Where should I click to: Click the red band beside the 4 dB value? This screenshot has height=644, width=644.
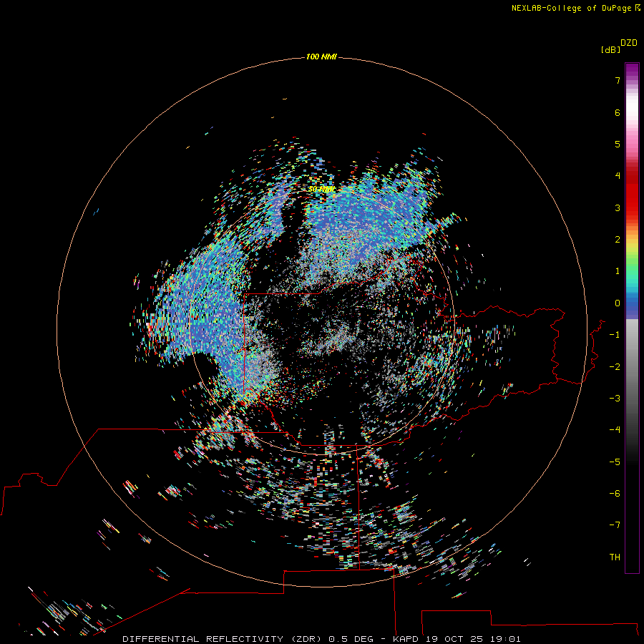632,176
